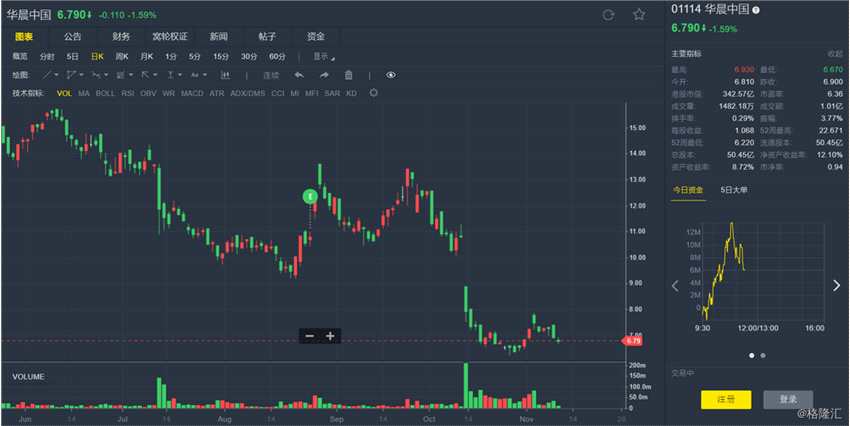Select the line drawing tool
Screen dimensions: 850x426
[x=47, y=75]
